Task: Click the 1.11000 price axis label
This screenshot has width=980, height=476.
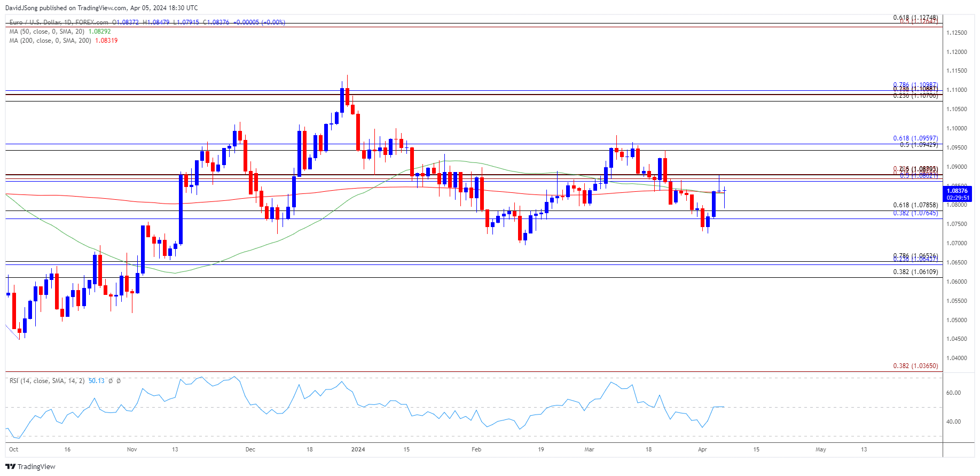Action: click(x=957, y=90)
